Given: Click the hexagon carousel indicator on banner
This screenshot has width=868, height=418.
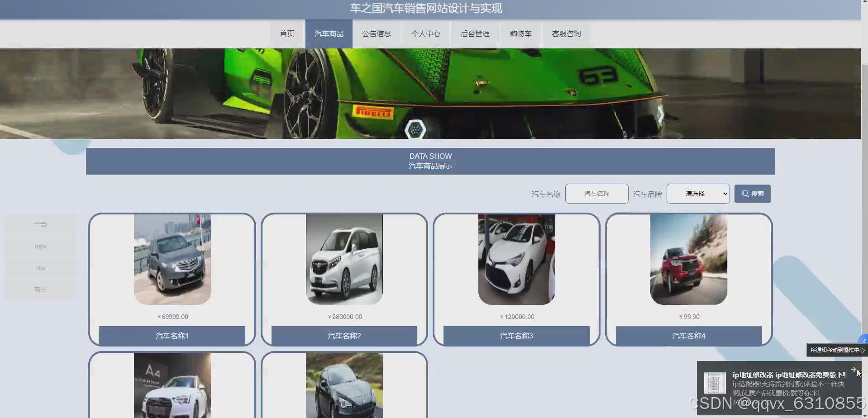Looking at the screenshot, I should pos(415,129).
